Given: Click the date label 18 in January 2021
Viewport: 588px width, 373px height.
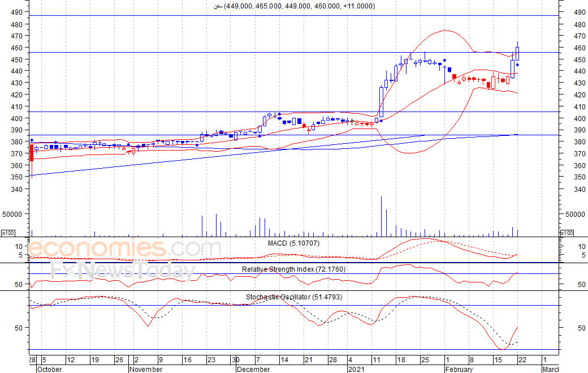Looking at the screenshot, I should coord(401,360).
